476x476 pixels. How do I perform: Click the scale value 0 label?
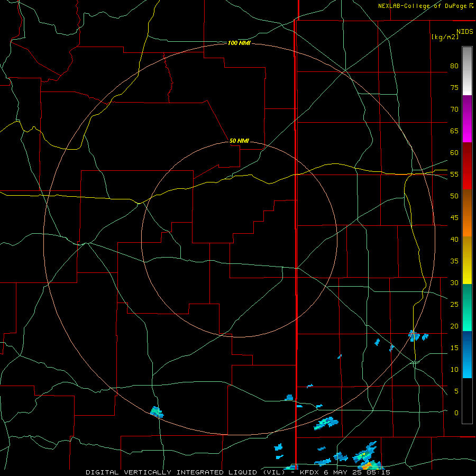pos(456,413)
